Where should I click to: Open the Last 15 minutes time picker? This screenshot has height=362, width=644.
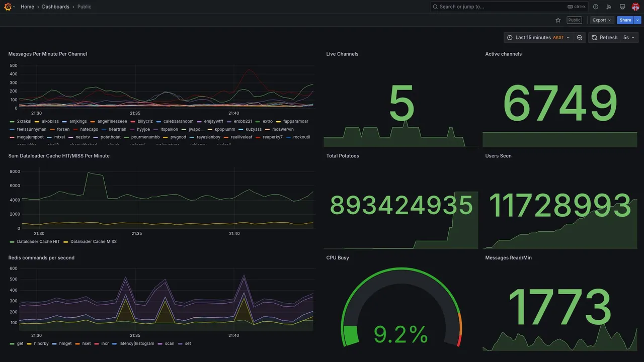coord(538,38)
